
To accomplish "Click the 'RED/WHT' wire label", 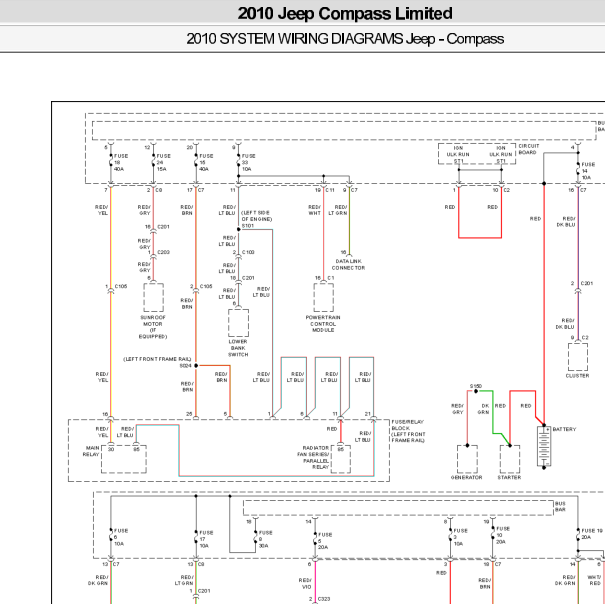I will tap(314, 210).
